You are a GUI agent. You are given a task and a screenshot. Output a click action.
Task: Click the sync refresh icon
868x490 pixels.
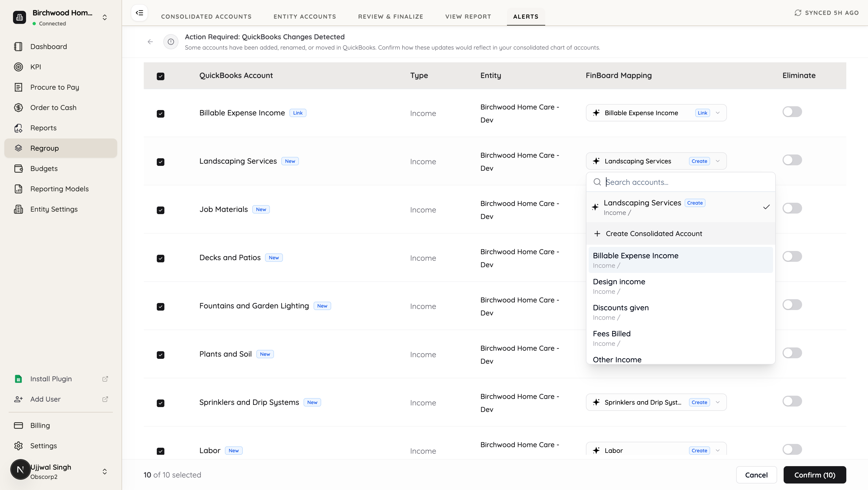797,13
